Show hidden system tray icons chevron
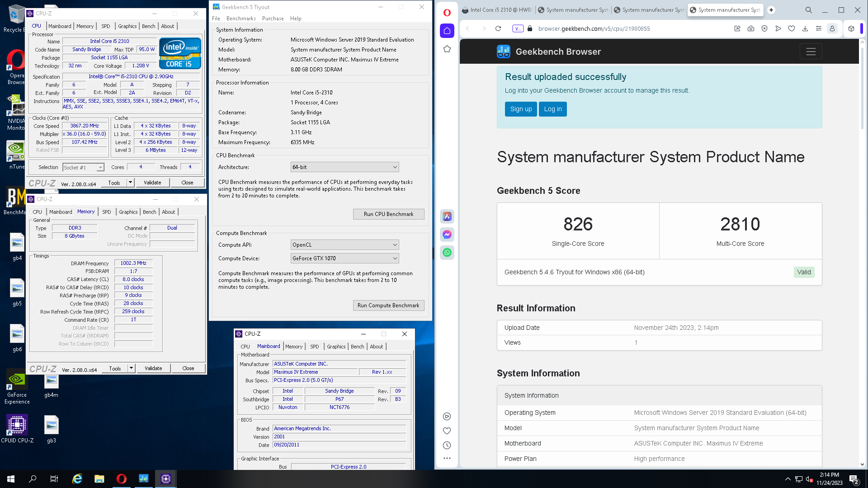 (x=788, y=479)
